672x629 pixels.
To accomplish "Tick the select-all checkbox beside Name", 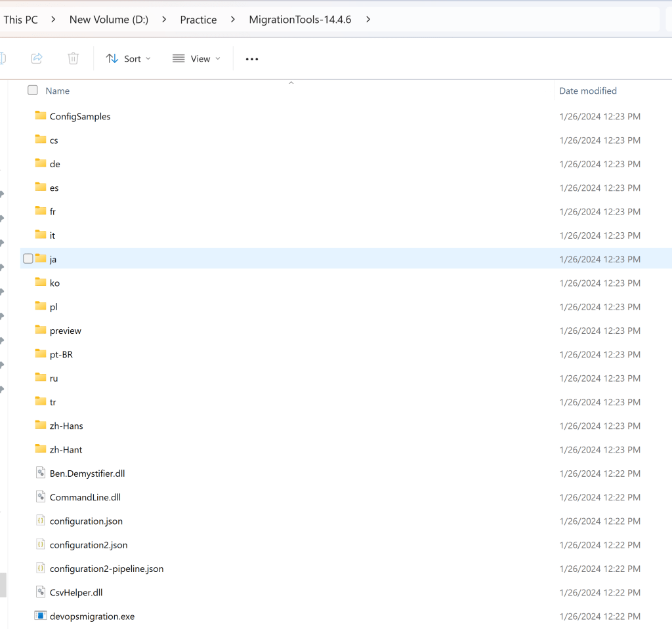I will (33, 91).
